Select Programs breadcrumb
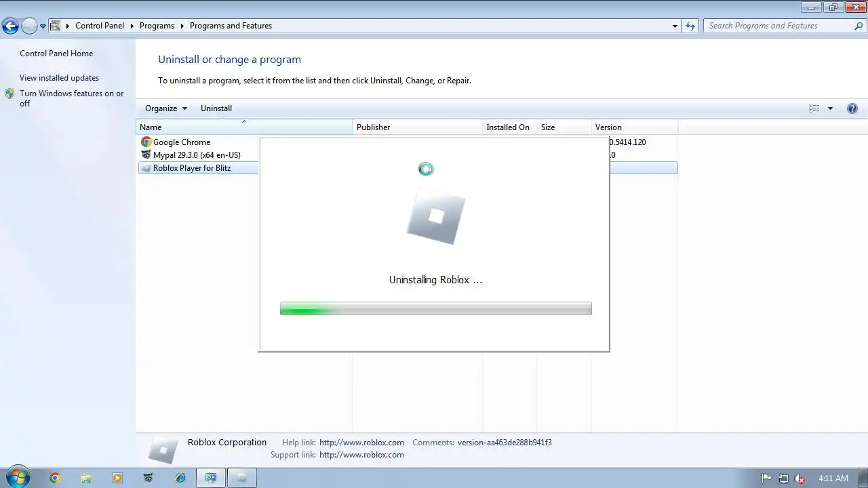868x488 pixels. (157, 26)
